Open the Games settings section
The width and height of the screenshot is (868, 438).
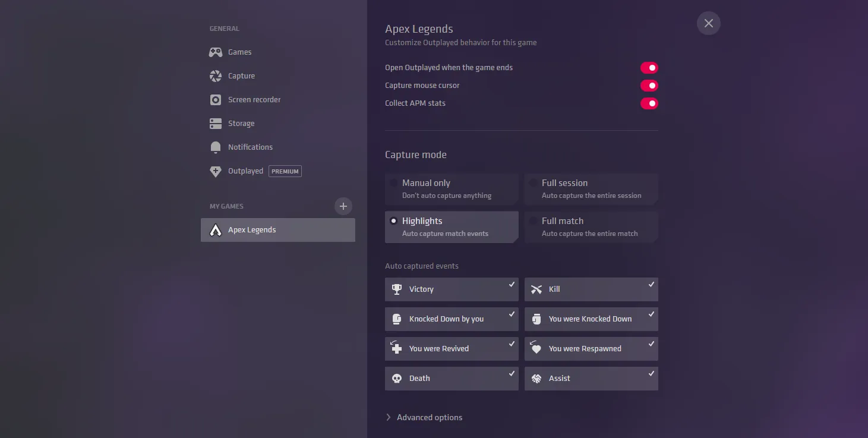(x=278, y=52)
